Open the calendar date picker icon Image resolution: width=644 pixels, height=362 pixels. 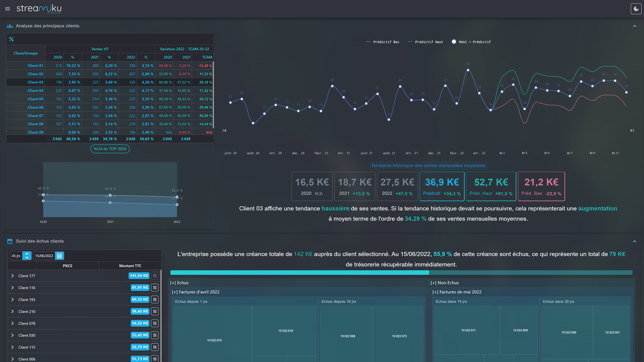click(x=60, y=256)
